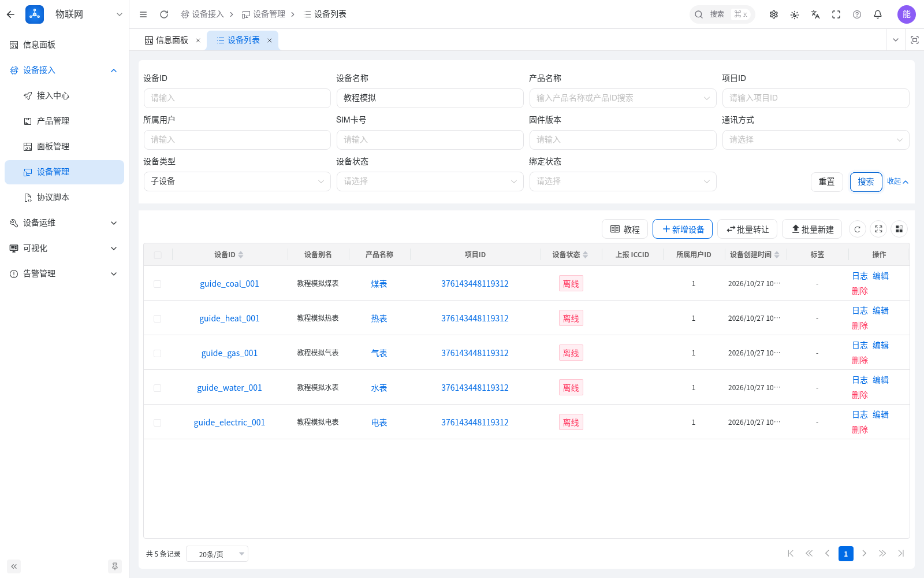Open 协议脚本 in the sidebar
Screen dimensions: 924x578
pyautogui.click(x=64, y=198)
